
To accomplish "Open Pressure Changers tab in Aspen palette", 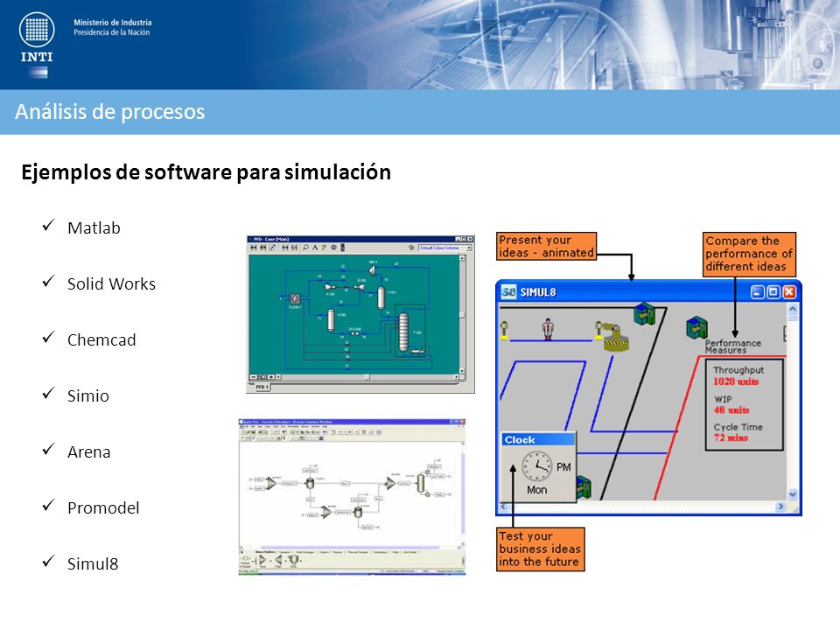I will point(358,552).
